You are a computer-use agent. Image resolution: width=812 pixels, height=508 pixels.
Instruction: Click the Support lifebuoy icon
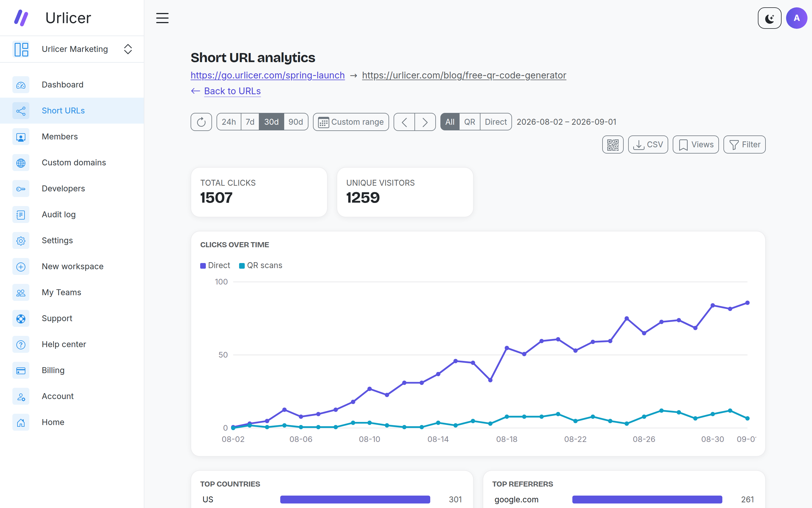tap(21, 318)
